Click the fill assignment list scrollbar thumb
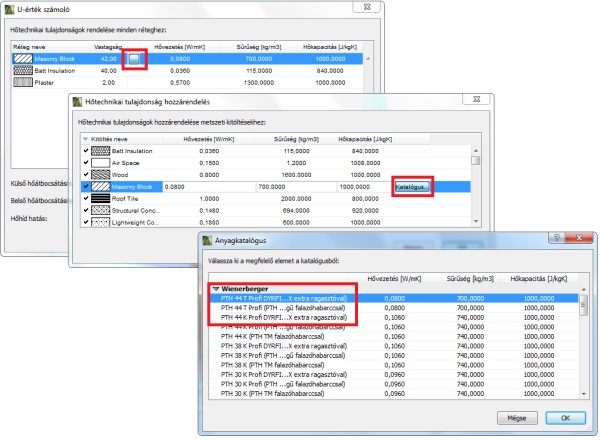The width and height of the screenshot is (600, 440). click(x=476, y=160)
